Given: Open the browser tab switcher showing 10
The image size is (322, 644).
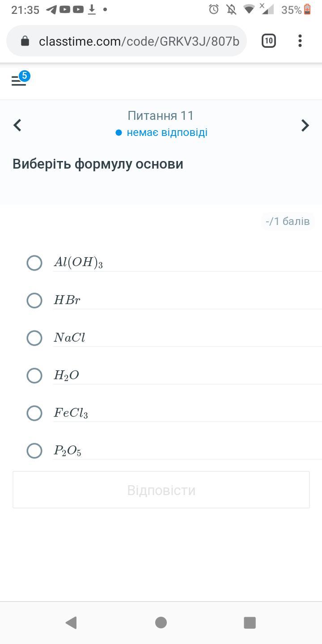Looking at the screenshot, I should pos(268,41).
